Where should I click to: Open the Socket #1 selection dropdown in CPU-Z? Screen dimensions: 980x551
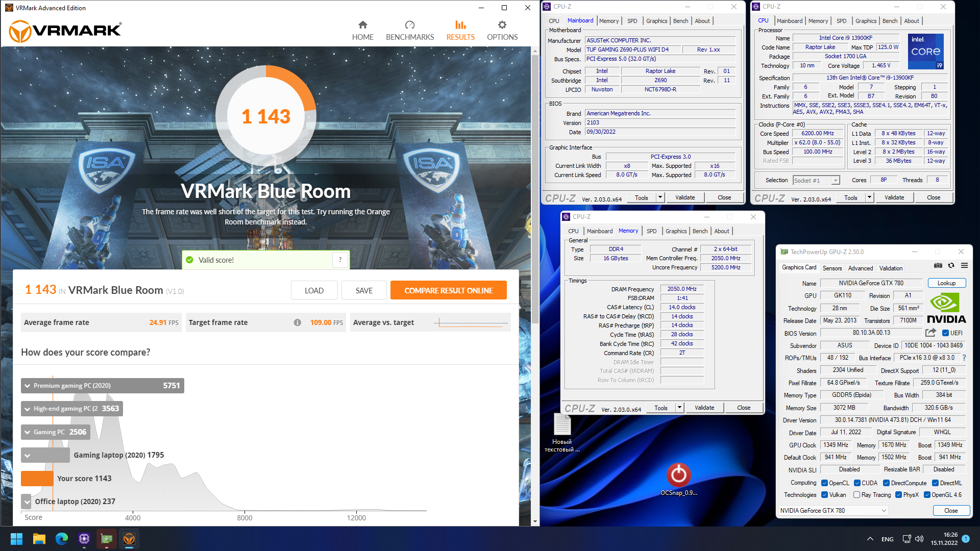(x=816, y=181)
